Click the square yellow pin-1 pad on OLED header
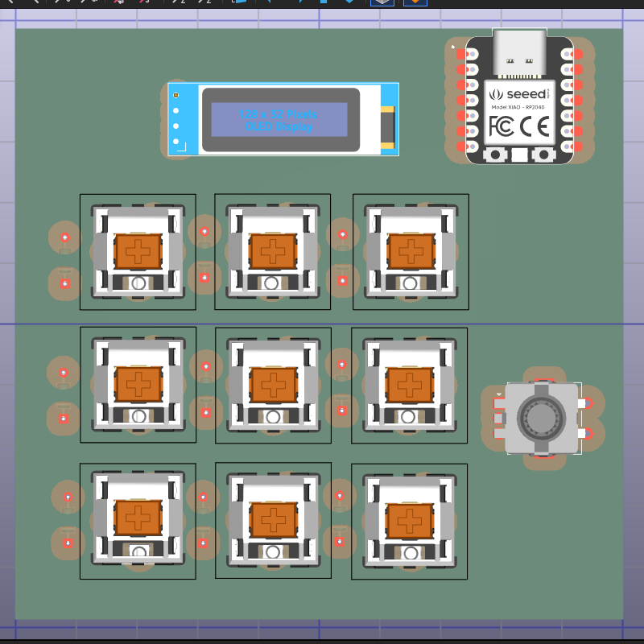 [x=175, y=95]
